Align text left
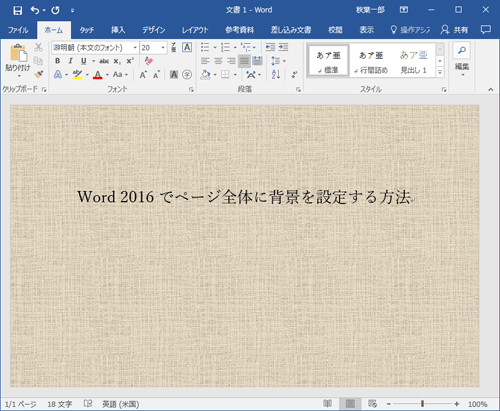This screenshot has height=411, width=500. point(205,61)
